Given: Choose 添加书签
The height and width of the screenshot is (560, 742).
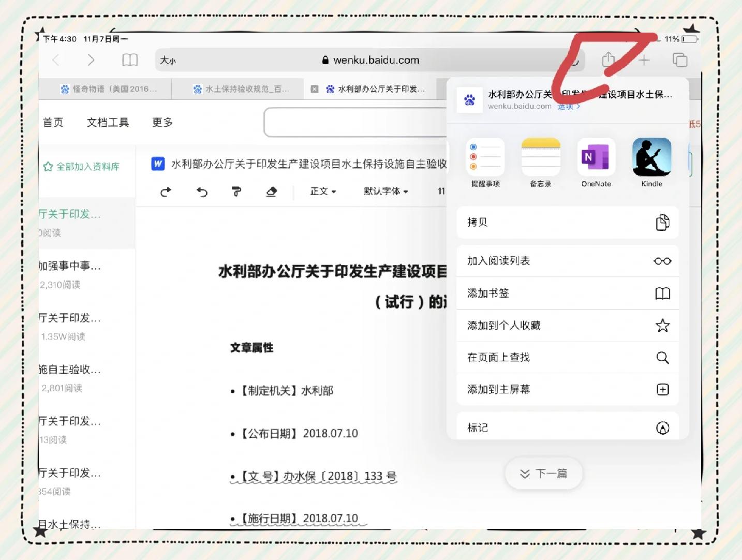Looking at the screenshot, I should coord(568,293).
